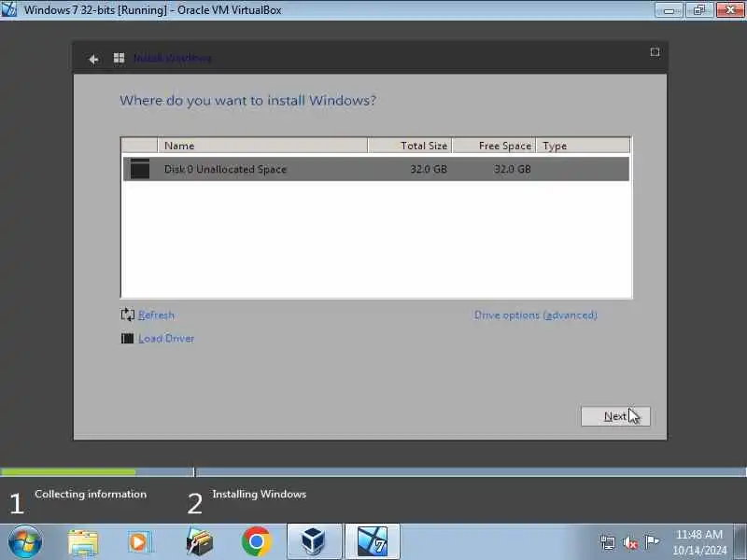
Task: Switch to VirtualBox Manager taskbar icon
Action: tap(314, 542)
